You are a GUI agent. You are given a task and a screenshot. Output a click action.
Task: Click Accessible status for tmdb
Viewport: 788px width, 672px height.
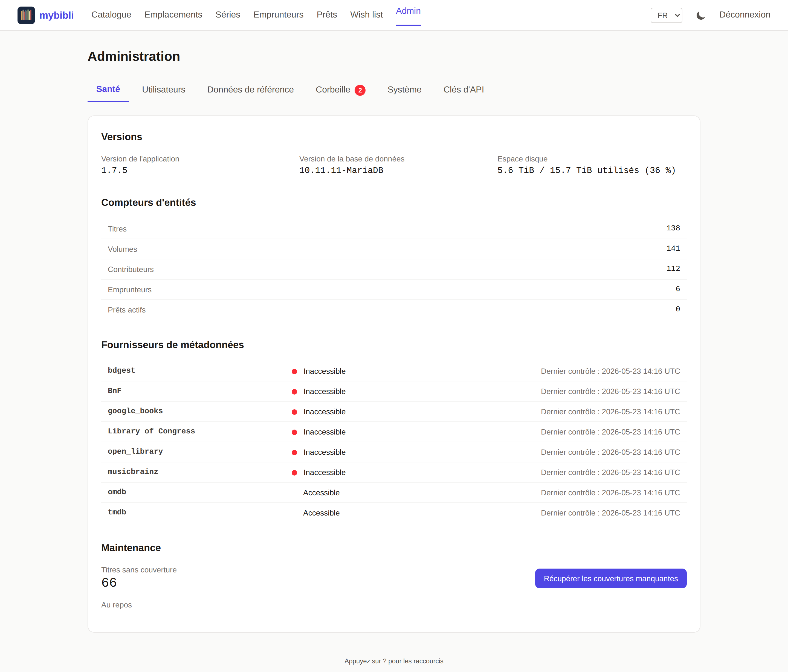321,513
